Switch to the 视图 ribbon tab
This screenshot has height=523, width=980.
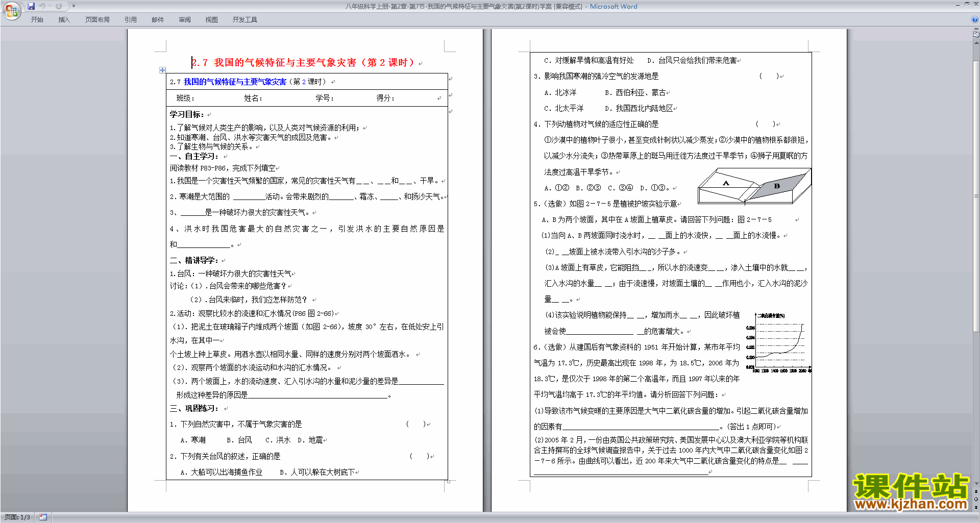tap(211, 19)
